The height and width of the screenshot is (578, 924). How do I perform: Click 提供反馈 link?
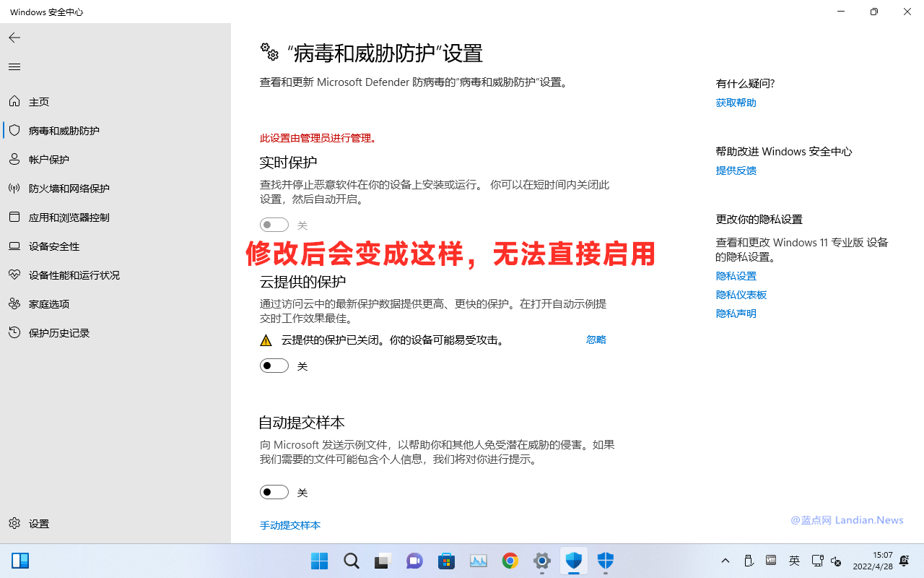(736, 171)
